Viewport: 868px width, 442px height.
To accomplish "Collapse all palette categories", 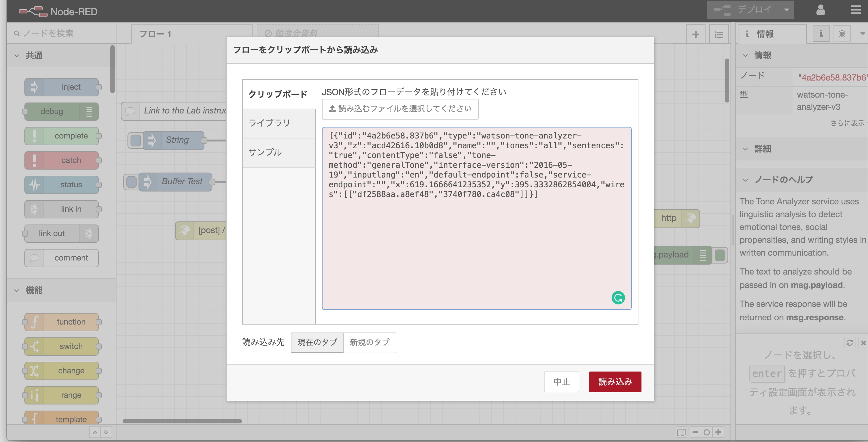I will tap(95, 432).
